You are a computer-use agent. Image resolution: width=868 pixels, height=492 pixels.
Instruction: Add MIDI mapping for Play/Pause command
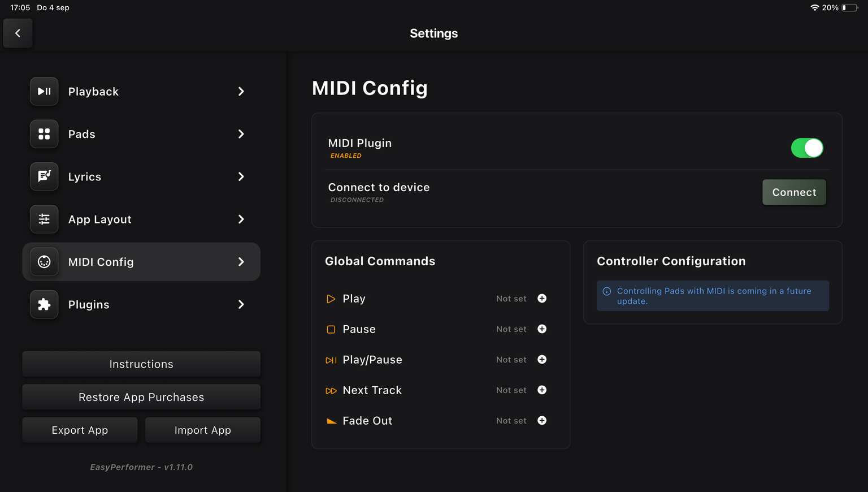(x=542, y=360)
